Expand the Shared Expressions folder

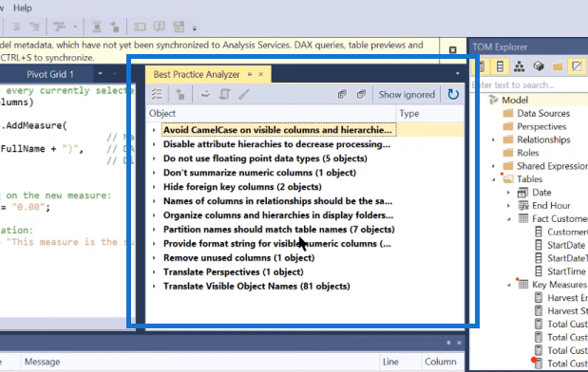point(493,166)
